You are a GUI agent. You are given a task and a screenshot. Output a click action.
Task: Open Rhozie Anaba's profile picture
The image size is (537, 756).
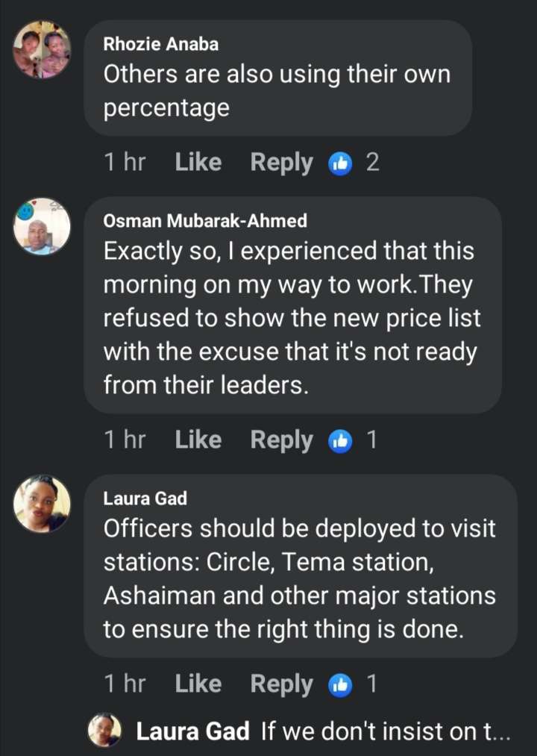42,50
